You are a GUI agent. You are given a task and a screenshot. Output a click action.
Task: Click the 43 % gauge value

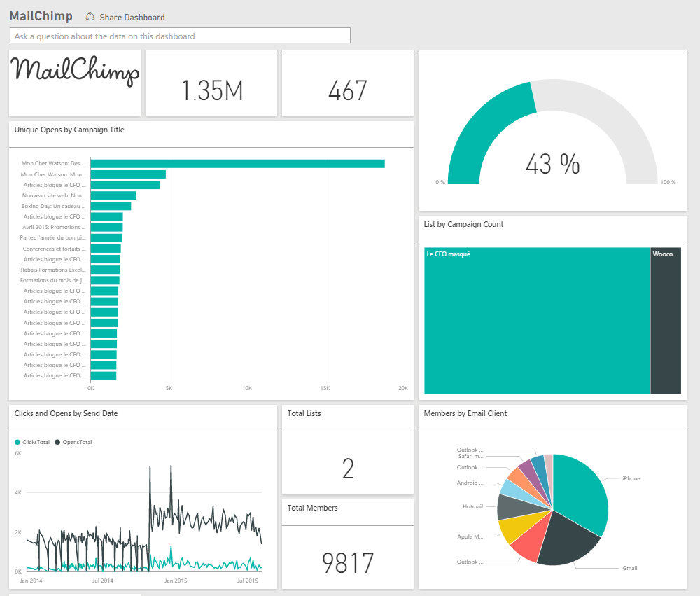click(x=552, y=164)
